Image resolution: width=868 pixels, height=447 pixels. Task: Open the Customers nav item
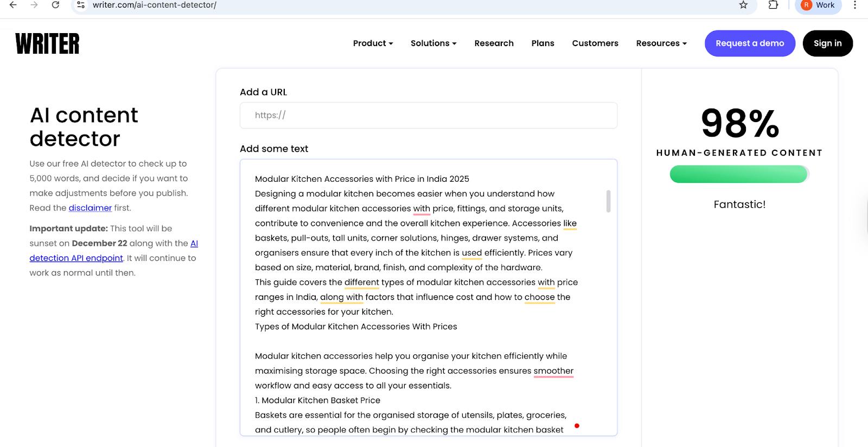point(595,43)
